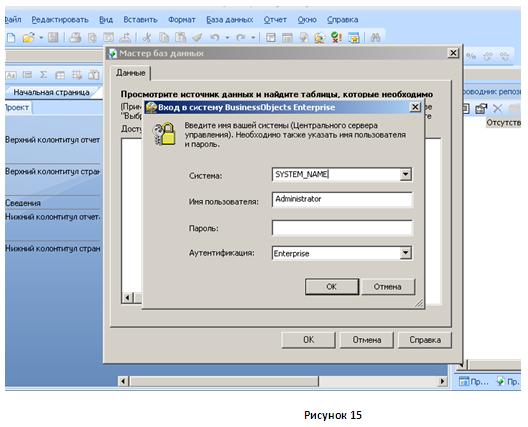Click right arrow of the report designer horizontal scrollbar

tap(442, 381)
